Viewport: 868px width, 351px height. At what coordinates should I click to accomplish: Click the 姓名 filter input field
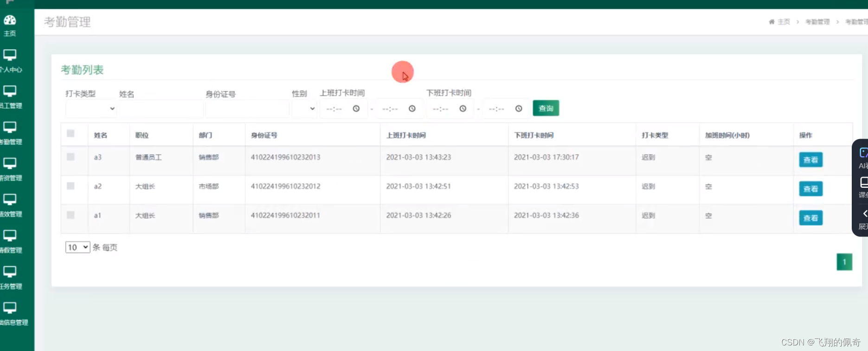coord(161,108)
